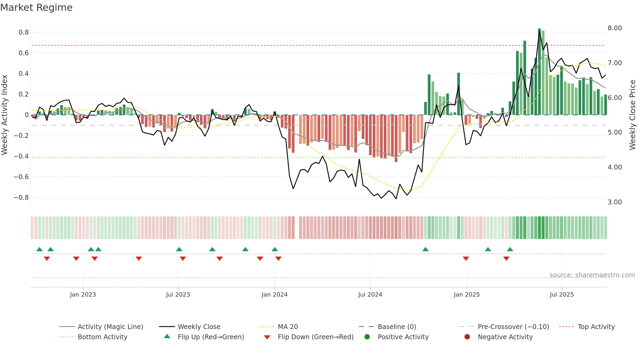Click the Negative Activity legend entry

pos(498,337)
